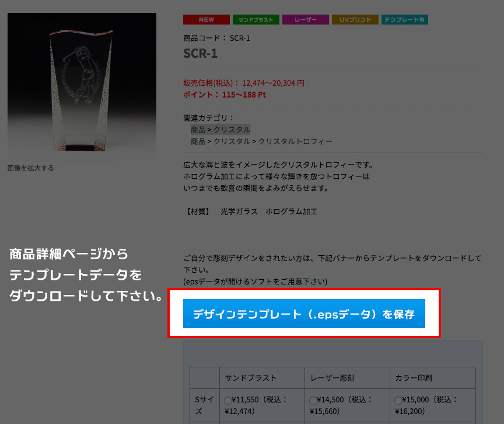Click the SCR-1 product title
Image resolution: width=504 pixels, height=424 pixels.
pyautogui.click(x=200, y=53)
